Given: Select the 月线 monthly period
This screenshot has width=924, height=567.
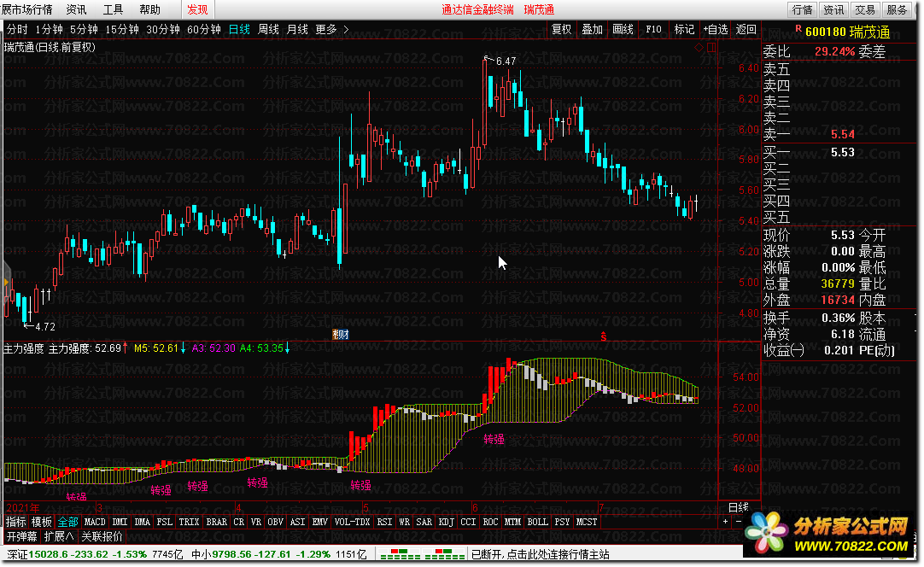Looking at the screenshot, I should point(297,29).
